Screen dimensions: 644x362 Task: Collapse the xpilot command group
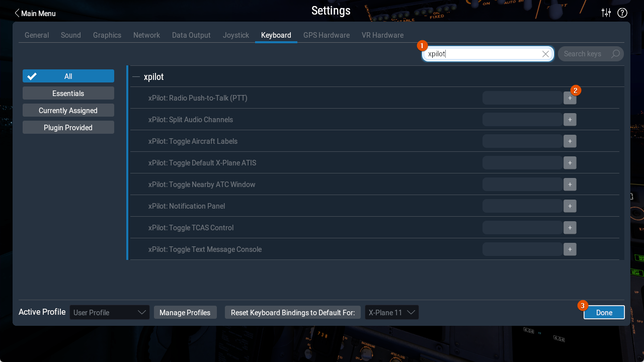coord(135,77)
